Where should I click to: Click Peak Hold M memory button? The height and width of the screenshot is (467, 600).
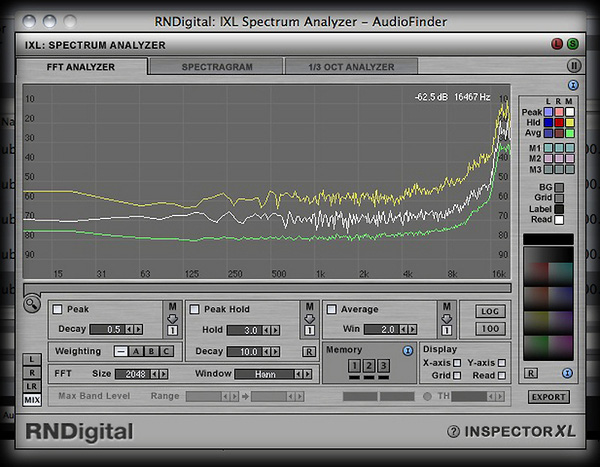310,307
